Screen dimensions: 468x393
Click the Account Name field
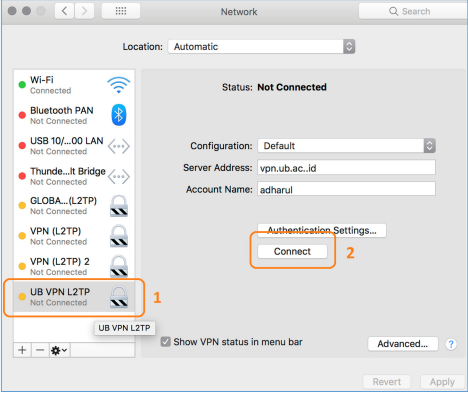(346, 189)
